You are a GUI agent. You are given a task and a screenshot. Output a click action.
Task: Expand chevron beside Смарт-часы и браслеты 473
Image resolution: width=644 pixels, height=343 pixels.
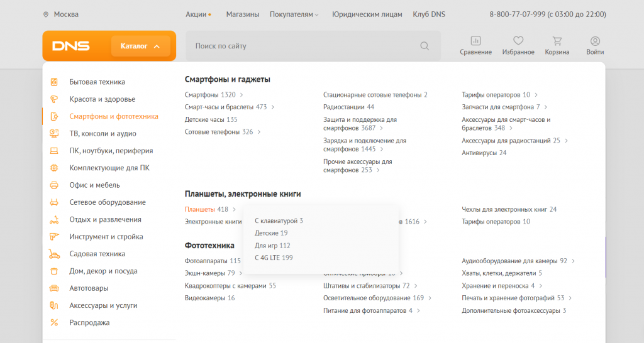click(x=273, y=107)
